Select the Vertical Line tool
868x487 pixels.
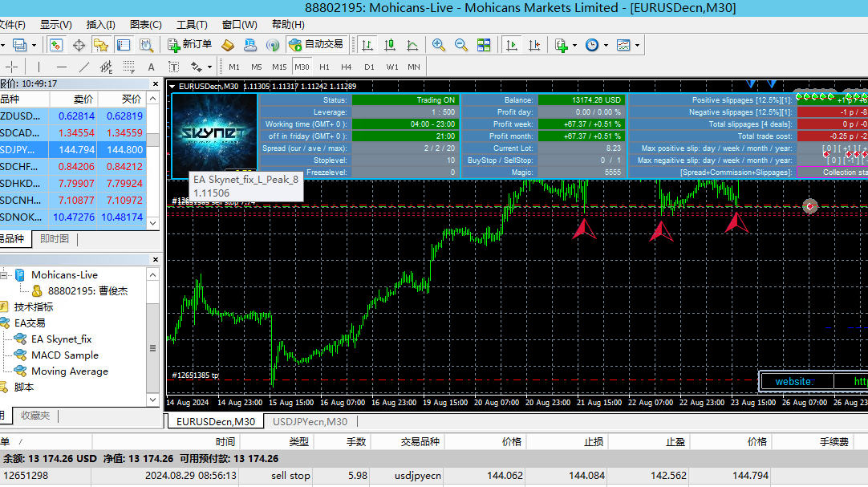[x=39, y=67]
